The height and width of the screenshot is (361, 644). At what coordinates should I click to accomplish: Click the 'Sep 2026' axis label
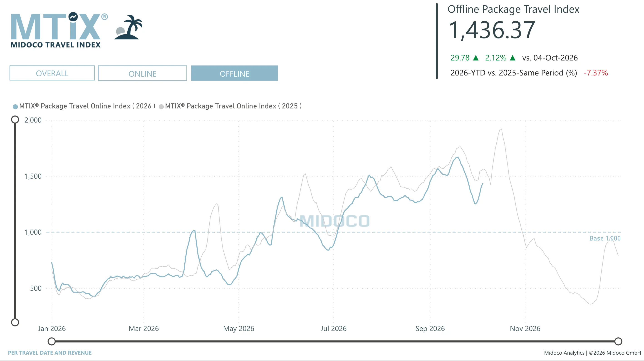point(430,328)
